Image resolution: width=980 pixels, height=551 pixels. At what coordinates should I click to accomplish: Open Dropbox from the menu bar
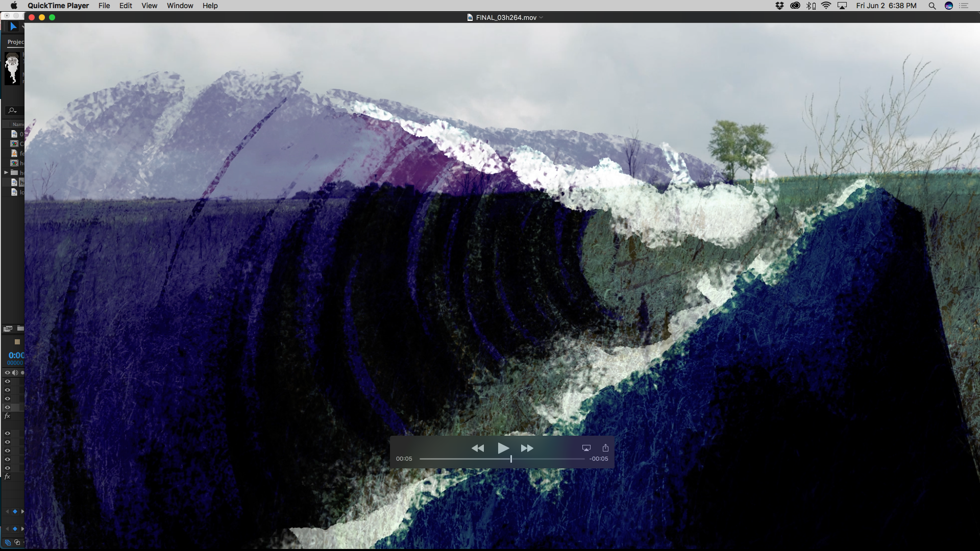click(x=779, y=6)
